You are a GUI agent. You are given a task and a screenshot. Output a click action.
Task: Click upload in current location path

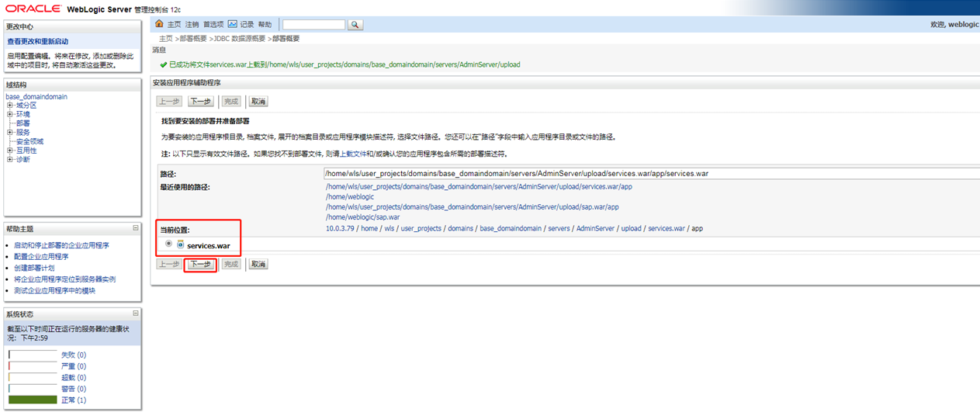pyautogui.click(x=631, y=229)
